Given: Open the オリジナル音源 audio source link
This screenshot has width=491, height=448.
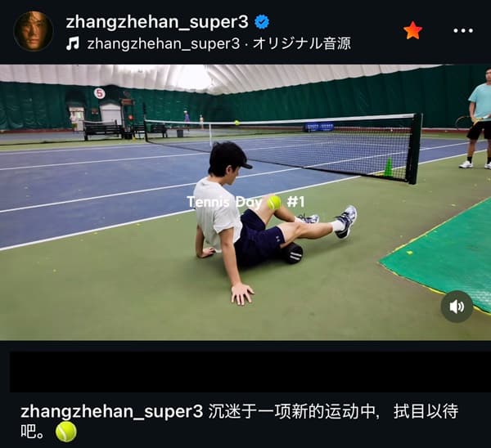Looking at the screenshot, I should coord(301,43).
